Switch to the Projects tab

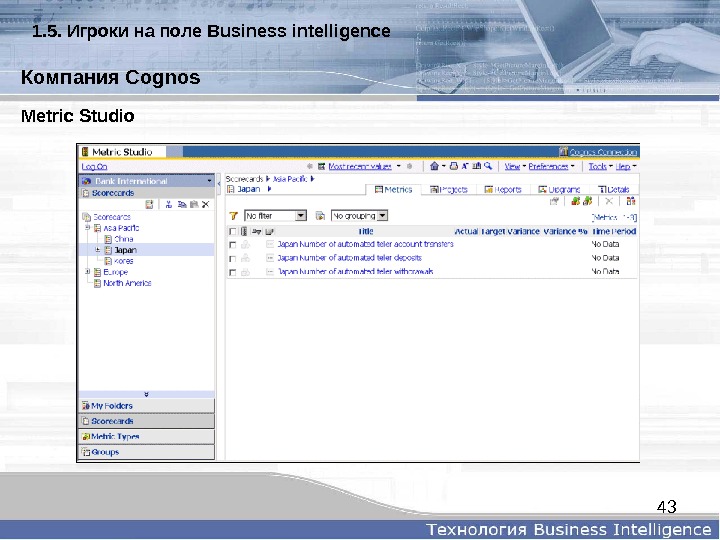(x=449, y=190)
